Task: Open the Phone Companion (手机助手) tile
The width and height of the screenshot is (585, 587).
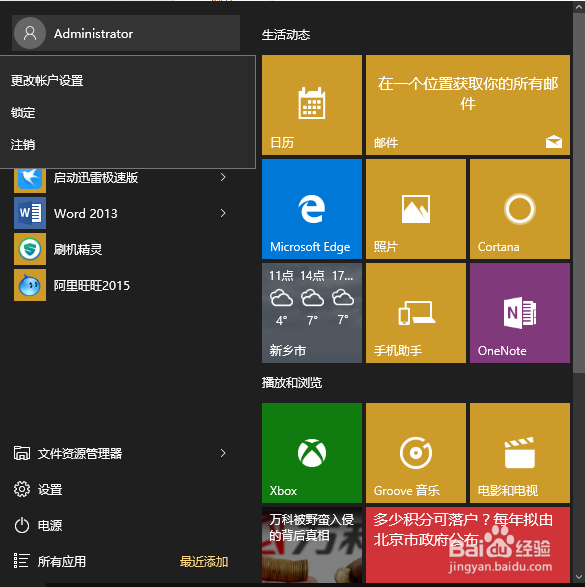Action: [x=416, y=313]
